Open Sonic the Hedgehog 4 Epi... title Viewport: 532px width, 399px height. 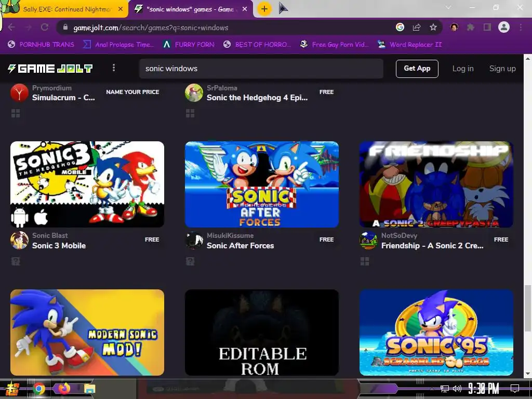point(257,98)
